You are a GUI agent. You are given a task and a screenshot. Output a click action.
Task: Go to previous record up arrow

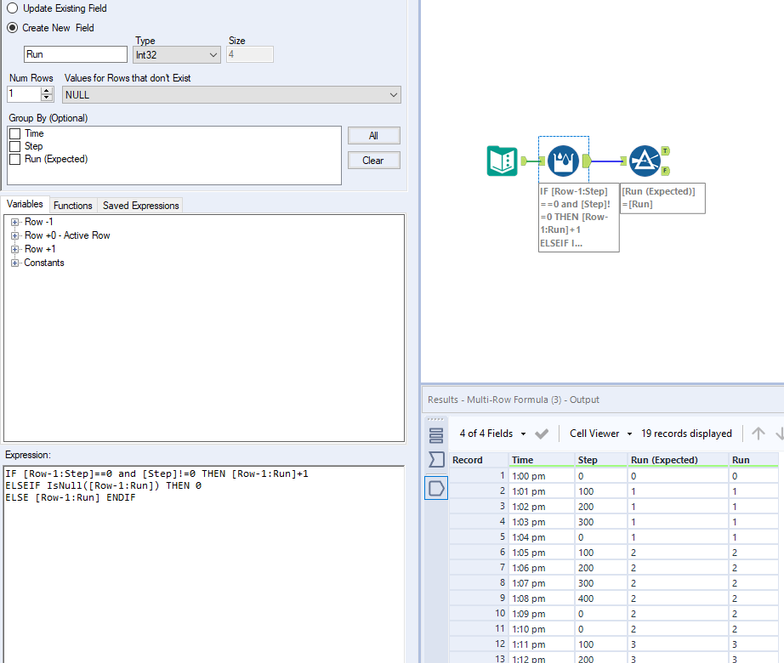pos(758,434)
